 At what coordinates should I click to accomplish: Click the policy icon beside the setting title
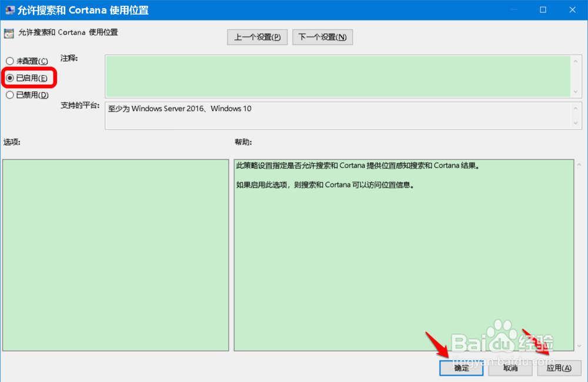(x=9, y=33)
